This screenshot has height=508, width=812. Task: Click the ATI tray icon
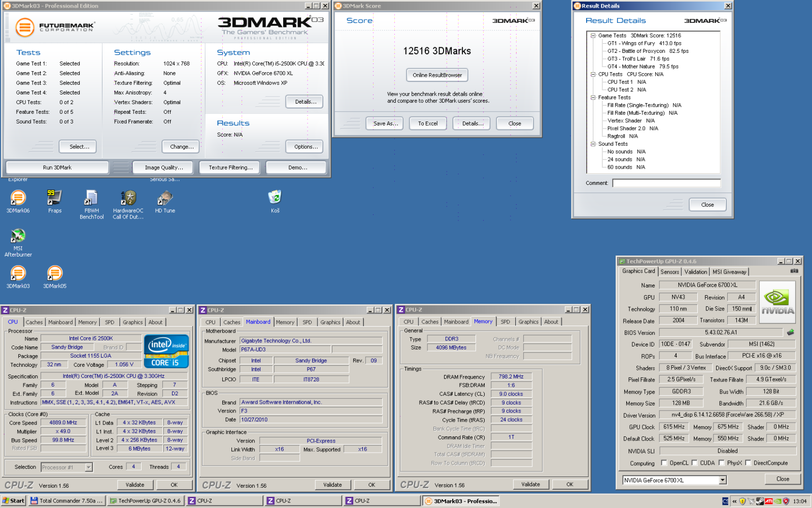coord(769,501)
